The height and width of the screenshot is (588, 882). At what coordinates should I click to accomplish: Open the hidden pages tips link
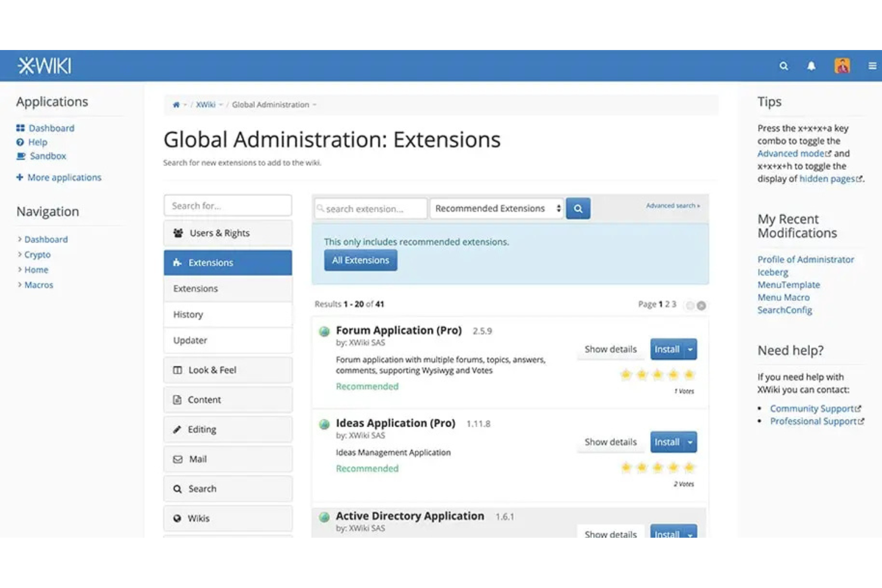831,179
